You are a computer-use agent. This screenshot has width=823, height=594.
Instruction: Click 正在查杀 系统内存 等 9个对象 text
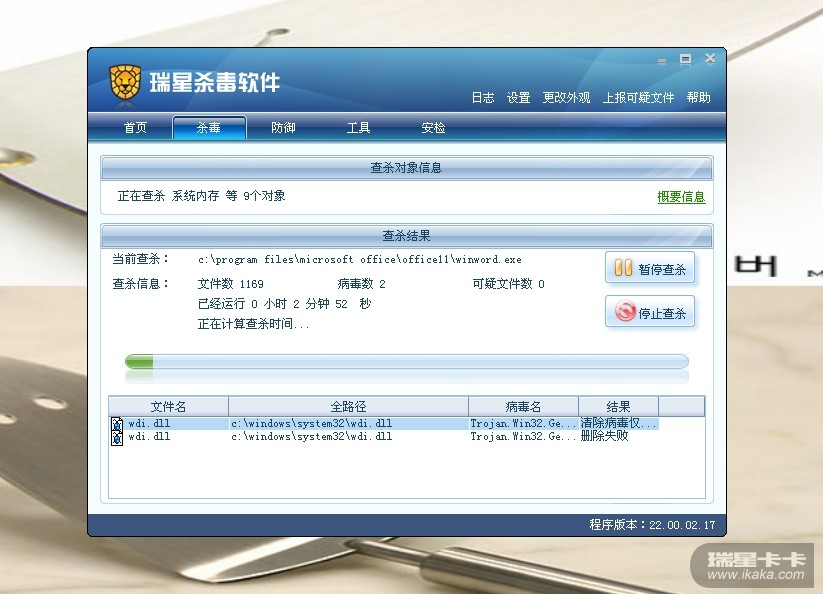(202, 196)
